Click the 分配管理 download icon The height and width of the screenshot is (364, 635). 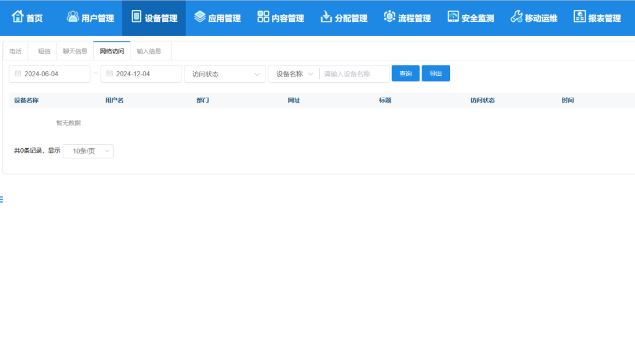pyautogui.click(x=326, y=17)
